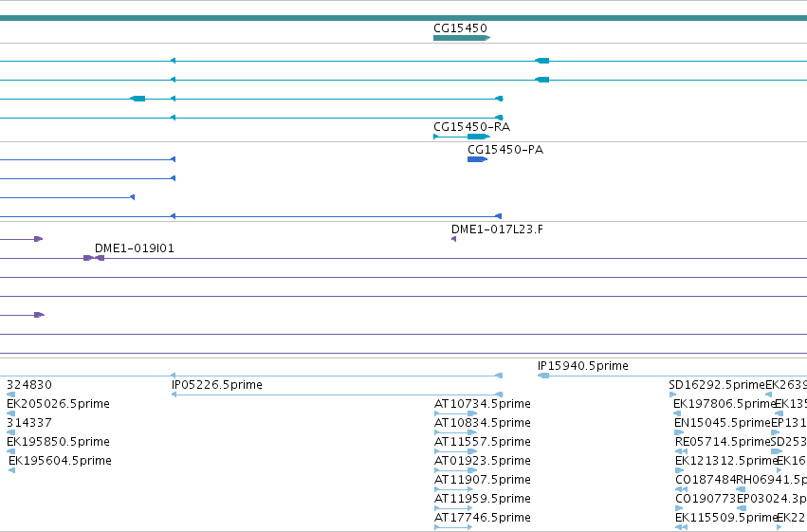Select the EK115509.5prime label
Viewport: 807px width, 532px height.
(x=725, y=518)
